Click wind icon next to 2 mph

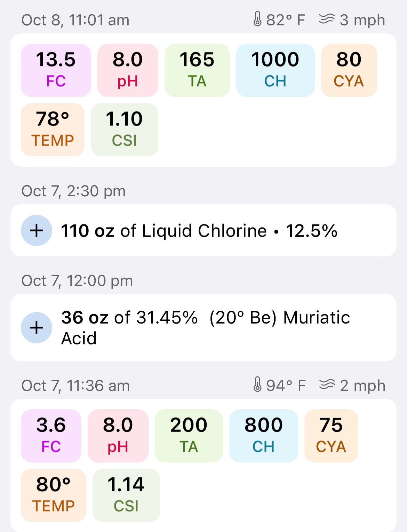point(327,384)
